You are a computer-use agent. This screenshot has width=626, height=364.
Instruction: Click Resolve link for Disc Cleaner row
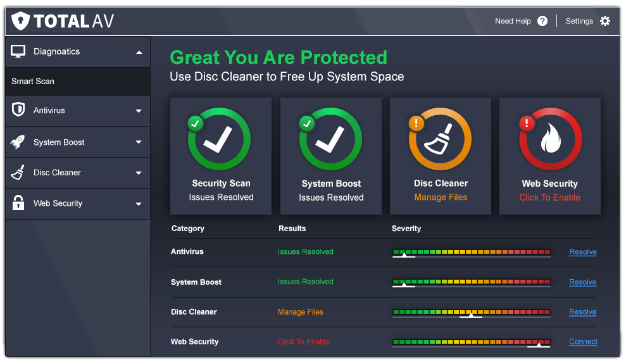(x=582, y=312)
